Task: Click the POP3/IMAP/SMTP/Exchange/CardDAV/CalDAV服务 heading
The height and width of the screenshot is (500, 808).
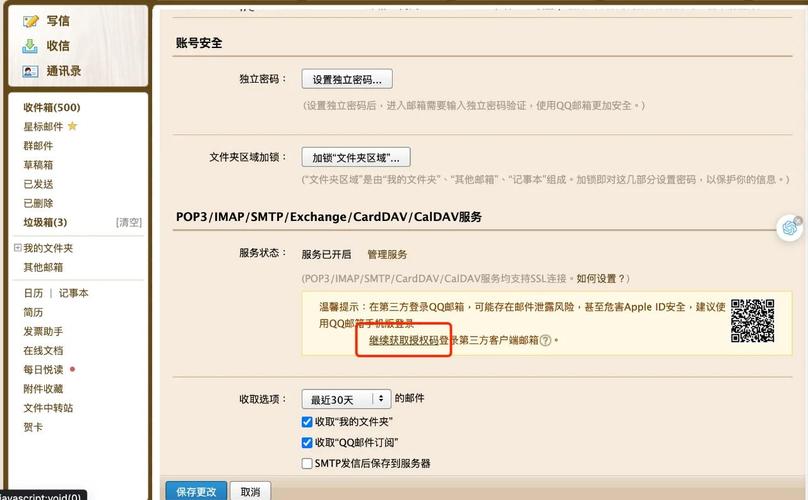Action: pyautogui.click(x=329, y=216)
